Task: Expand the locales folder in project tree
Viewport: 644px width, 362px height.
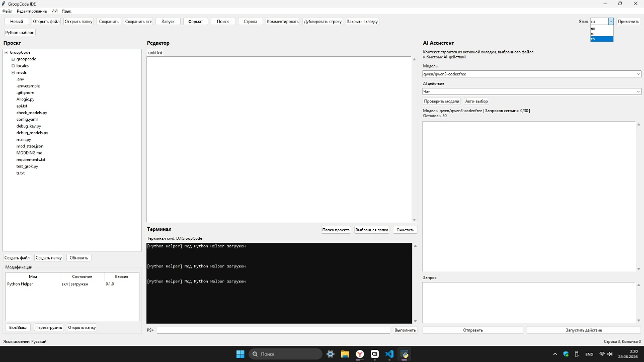Action: point(13,66)
